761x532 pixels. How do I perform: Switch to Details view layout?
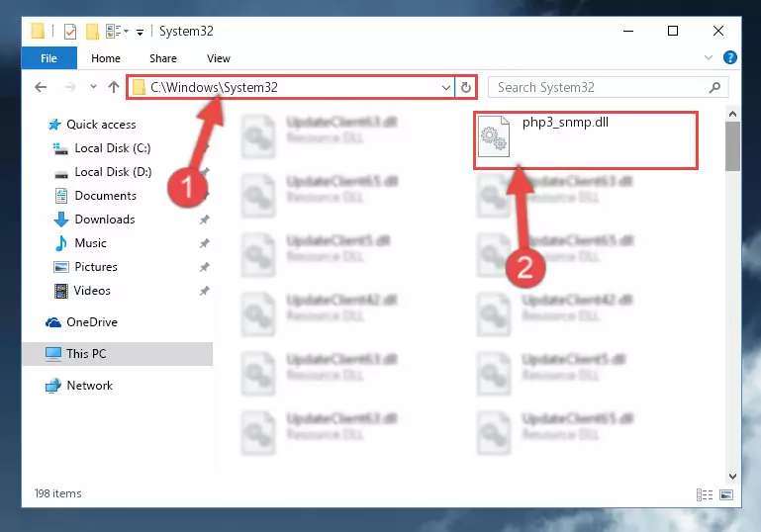pyautogui.click(x=705, y=494)
